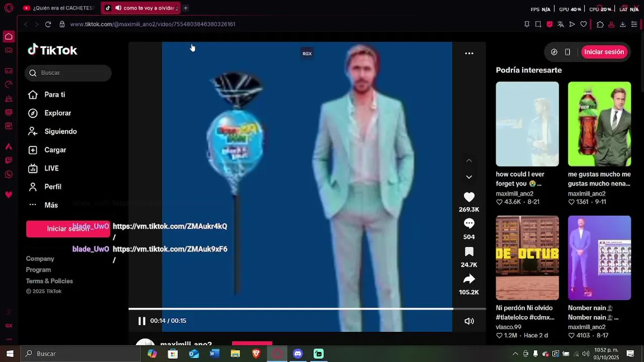Show hidden tray icons chevron
Viewport: 644px width, 362px height.
pos(515,353)
